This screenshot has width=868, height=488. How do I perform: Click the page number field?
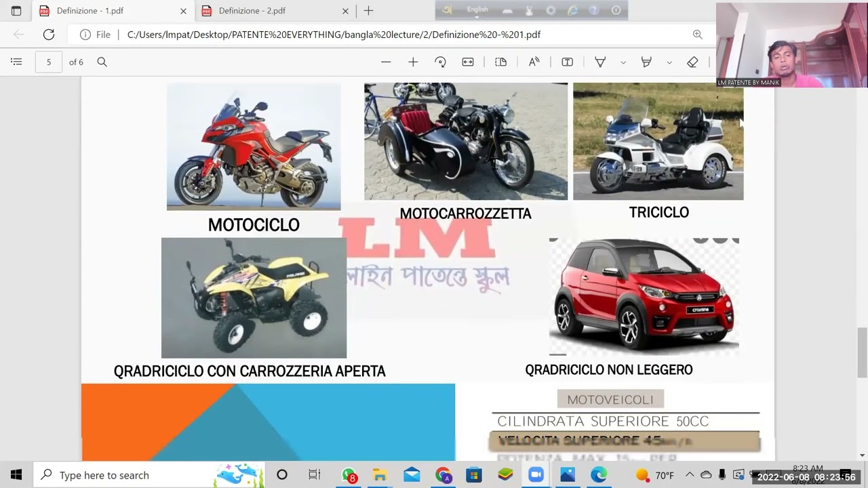49,62
